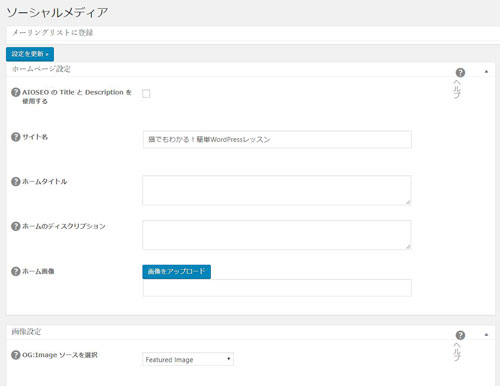Screen dimensions: 500x386
Task: Click the ソーシャルメディア page heading
Action: [57, 13]
